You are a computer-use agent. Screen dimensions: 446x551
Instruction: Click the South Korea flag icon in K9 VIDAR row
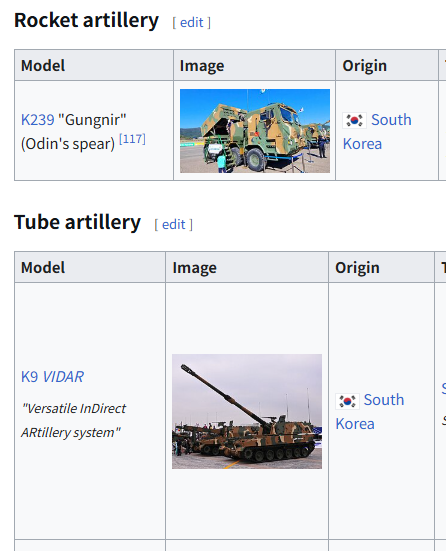click(x=347, y=401)
